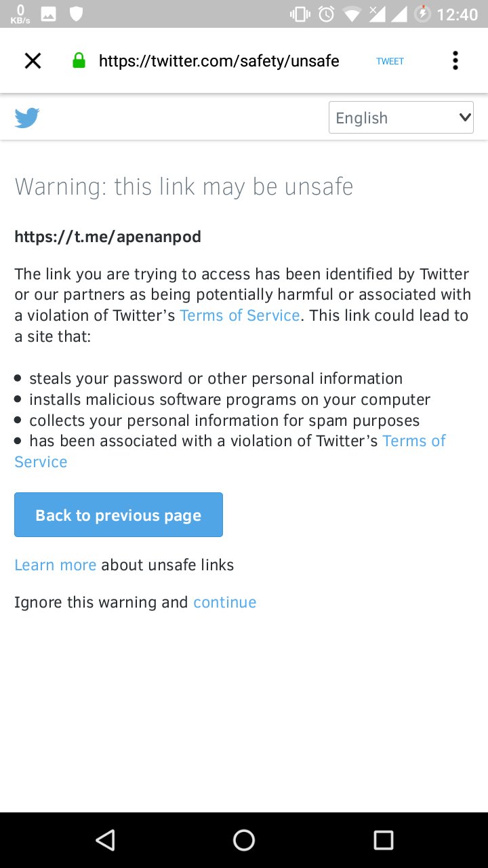Tap the shield icon in status bar
Screen dimensions: 488x868
point(76,14)
